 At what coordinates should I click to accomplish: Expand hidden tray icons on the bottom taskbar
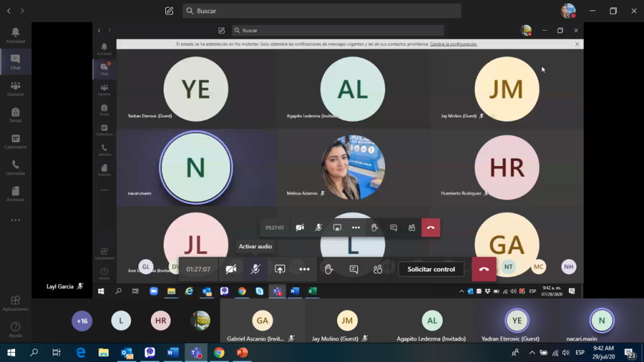(x=532, y=353)
